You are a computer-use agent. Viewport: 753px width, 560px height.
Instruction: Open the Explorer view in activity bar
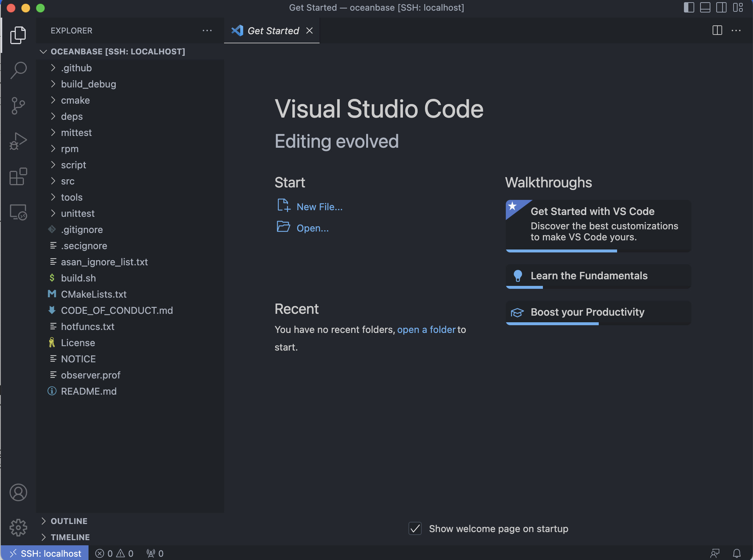pyautogui.click(x=18, y=35)
